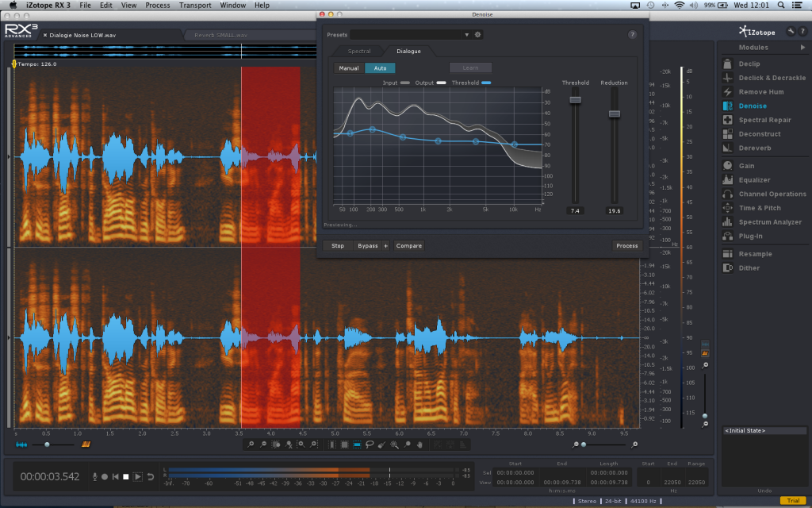Open the Deconstruct module
This screenshot has height=508, width=812.
[x=752, y=133]
